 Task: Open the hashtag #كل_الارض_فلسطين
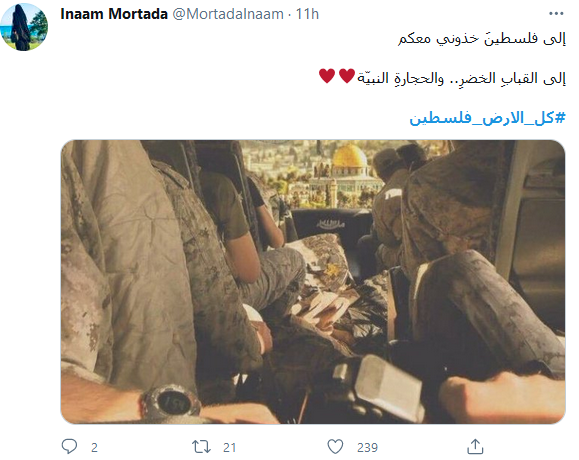[x=487, y=118]
